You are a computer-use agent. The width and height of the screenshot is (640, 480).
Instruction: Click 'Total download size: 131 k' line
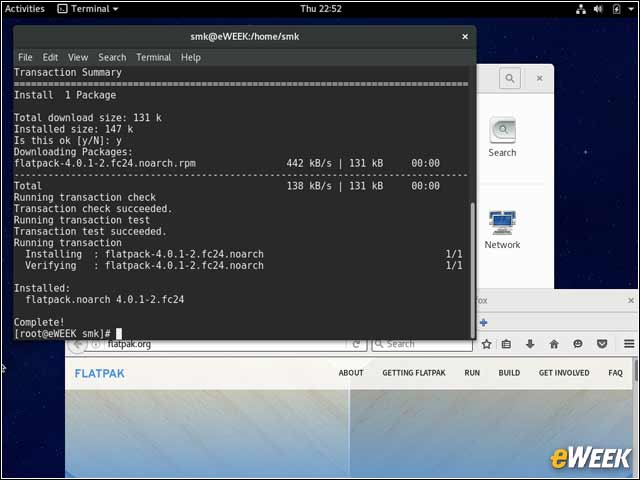coord(88,118)
